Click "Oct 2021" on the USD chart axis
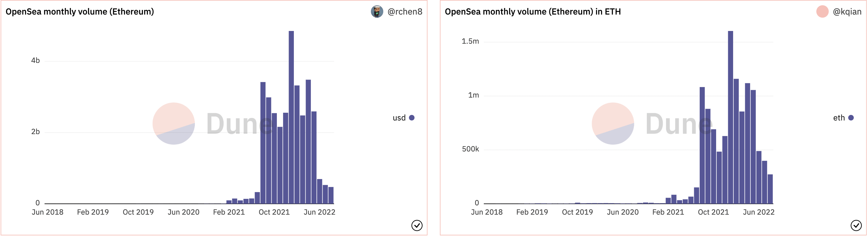The height and width of the screenshot is (236, 868). [x=274, y=212]
